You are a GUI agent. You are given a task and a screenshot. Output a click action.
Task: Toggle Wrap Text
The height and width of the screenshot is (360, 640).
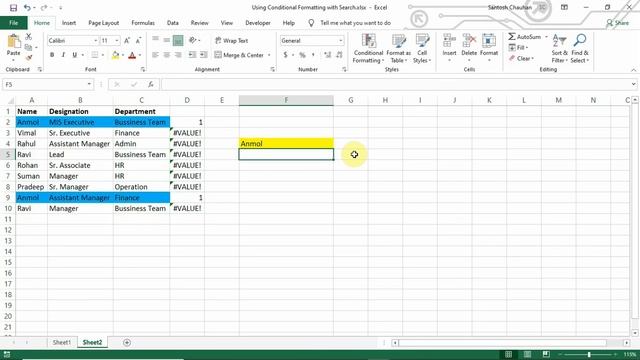[231, 40]
